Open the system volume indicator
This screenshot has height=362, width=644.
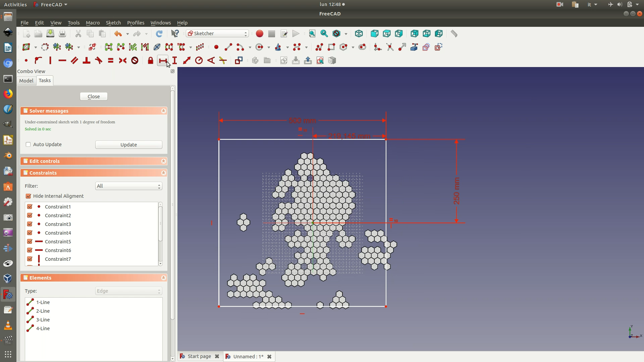click(x=620, y=4)
